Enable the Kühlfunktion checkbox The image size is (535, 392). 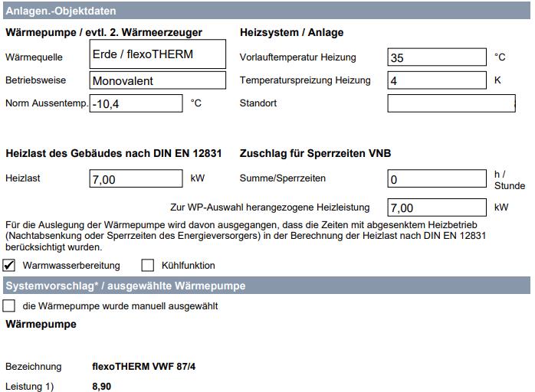[x=148, y=266]
